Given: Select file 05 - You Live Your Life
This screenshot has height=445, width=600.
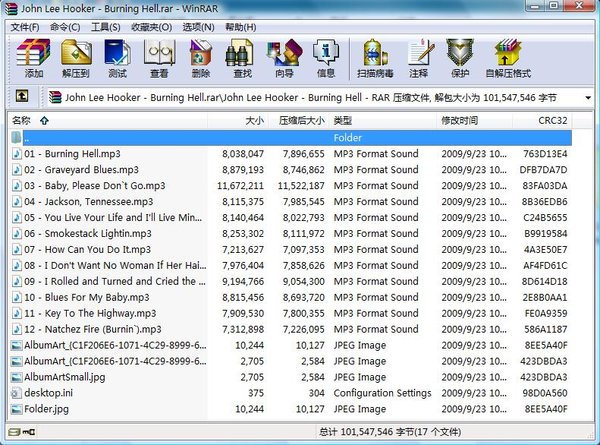Looking at the screenshot, I should click(x=113, y=218).
